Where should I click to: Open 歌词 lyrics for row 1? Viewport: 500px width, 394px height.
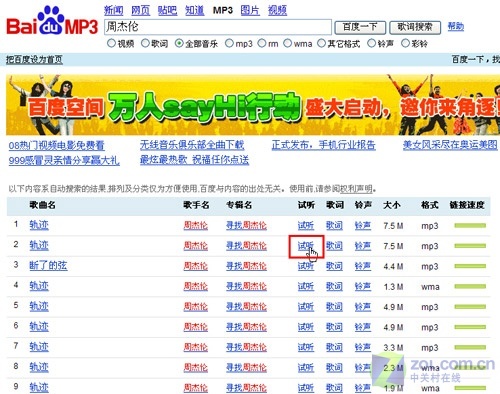(334, 226)
